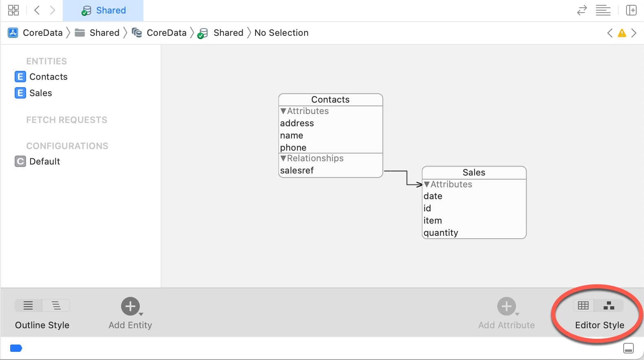
Task: Click the ENTITIES section header
Action: pos(46,61)
